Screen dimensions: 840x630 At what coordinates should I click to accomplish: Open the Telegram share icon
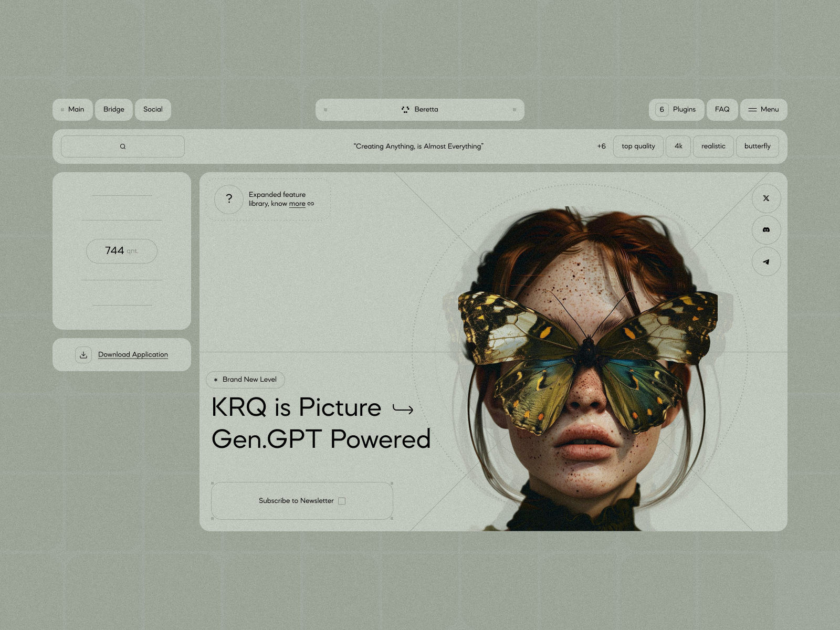click(x=766, y=262)
